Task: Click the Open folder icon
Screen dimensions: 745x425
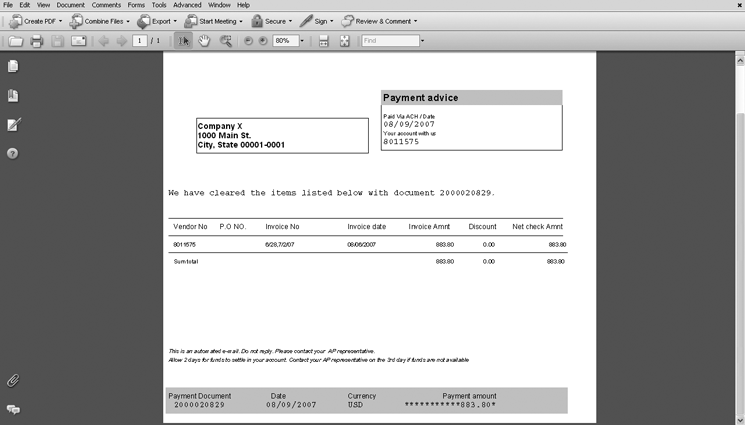Action: tap(16, 41)
